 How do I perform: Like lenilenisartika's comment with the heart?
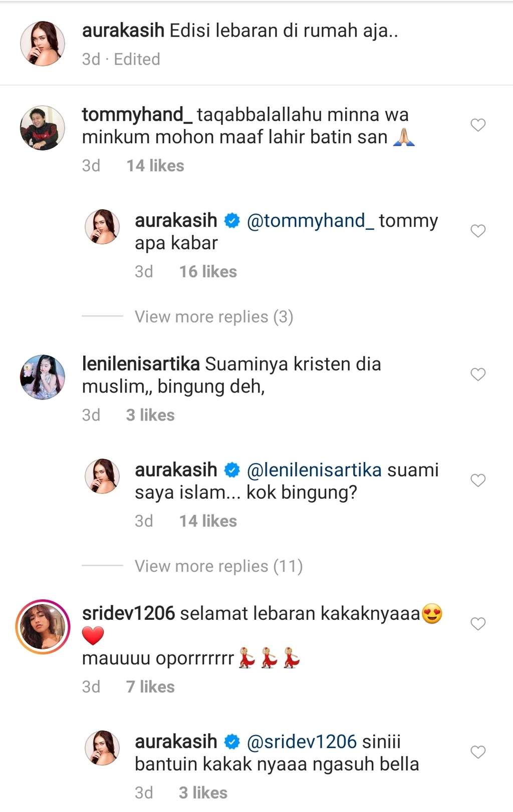478,374
